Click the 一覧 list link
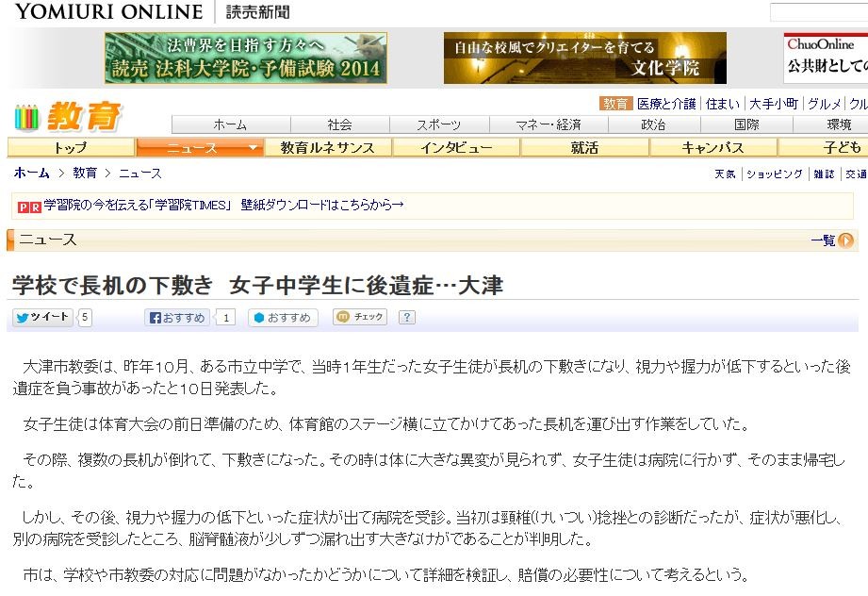Screen dimensions: 868x596 823,240
